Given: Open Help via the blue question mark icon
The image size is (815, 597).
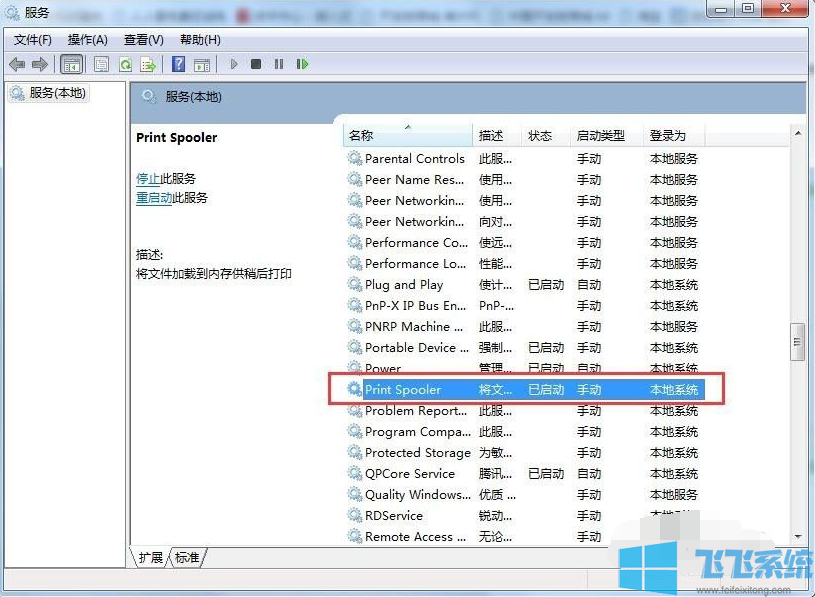Looking at the screenshot, I should tap(178, 63).
